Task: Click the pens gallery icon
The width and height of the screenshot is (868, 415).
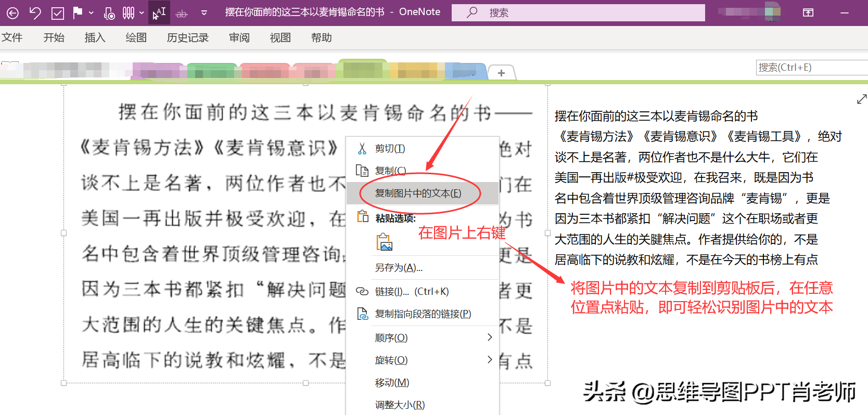Action: [129, 13]
